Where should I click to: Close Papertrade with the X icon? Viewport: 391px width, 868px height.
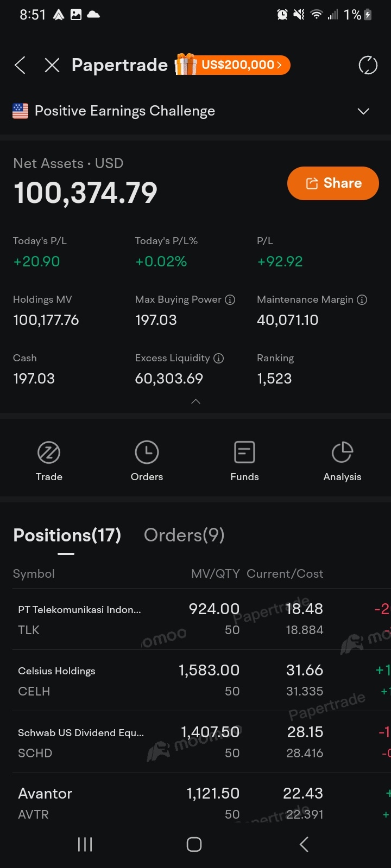(52, 66)
